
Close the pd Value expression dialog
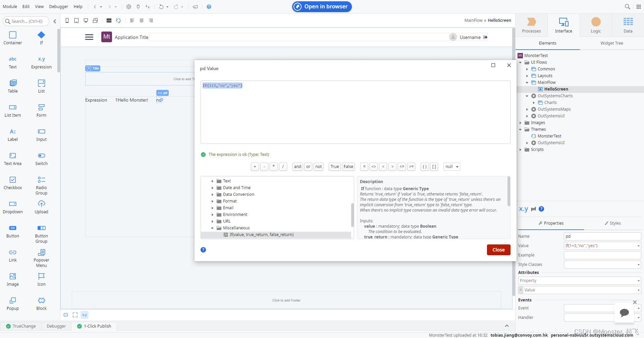[498, 250]
